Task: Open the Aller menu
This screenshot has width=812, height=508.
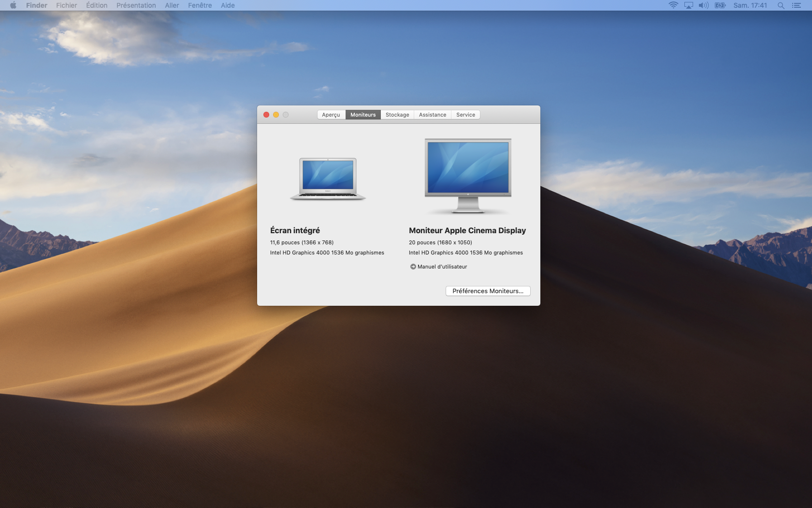Action: [x=172, y=5]
